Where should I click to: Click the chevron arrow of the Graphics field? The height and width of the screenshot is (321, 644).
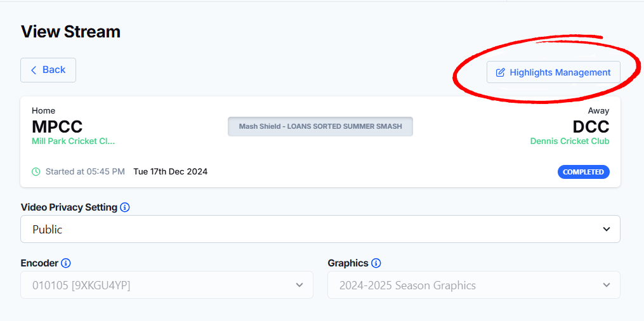[607, 285]
